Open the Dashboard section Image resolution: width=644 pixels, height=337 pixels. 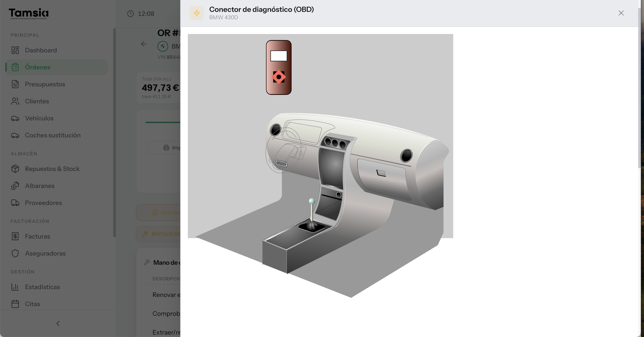coord(57,50)
